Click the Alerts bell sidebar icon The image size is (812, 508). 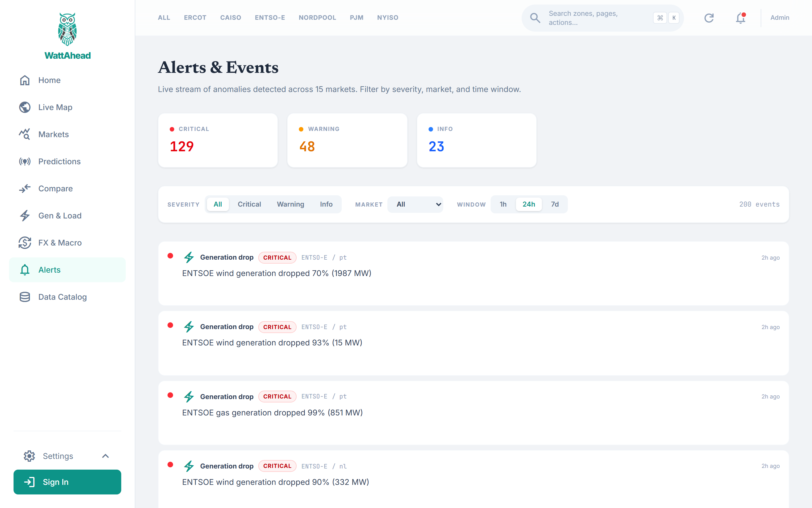click(x=25, y=270)
